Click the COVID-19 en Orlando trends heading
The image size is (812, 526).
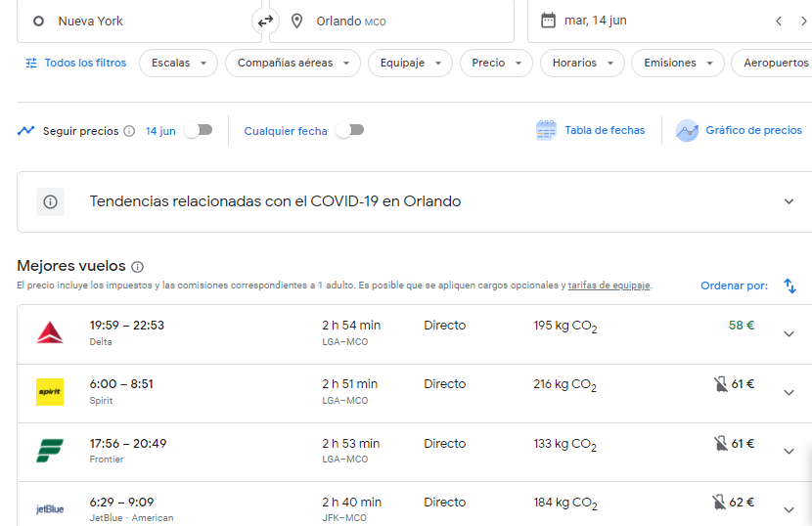pyautogui.click(x=275, y=201)
